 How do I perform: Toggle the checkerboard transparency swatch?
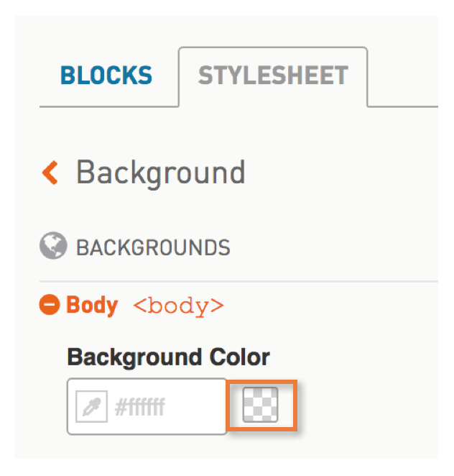261,405
